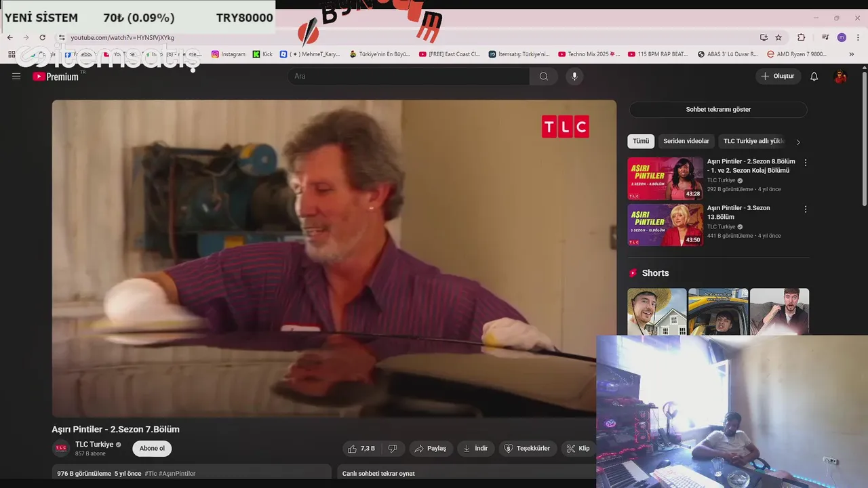The height and width of the screenshot is (488, 868).
Task: Like the video showing 7,3 B
Action: [x=362, y=449]
